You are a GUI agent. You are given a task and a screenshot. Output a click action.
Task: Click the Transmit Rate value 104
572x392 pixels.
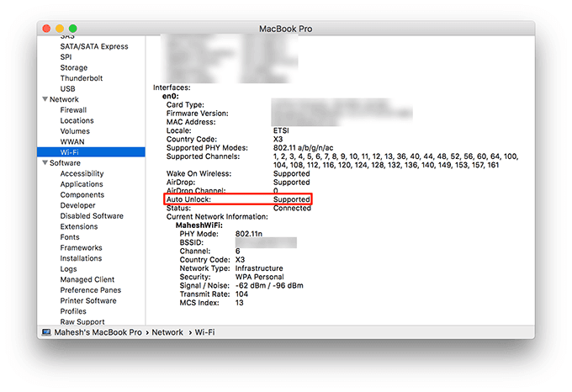coord(241,294)
